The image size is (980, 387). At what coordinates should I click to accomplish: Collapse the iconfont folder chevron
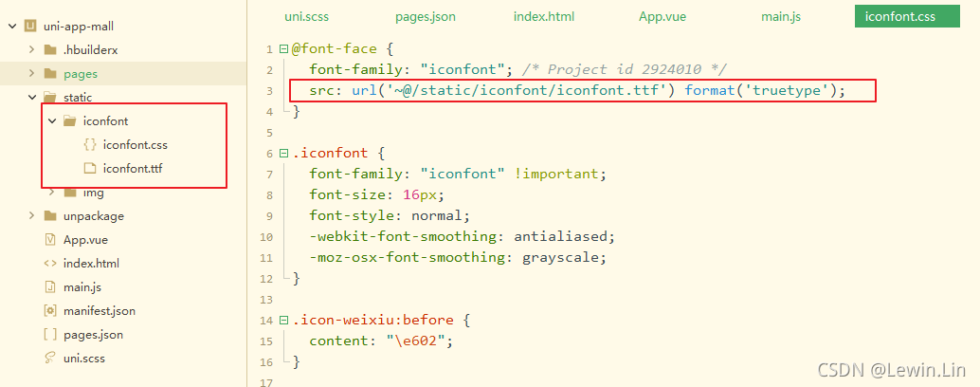click(x=52, y=121)
